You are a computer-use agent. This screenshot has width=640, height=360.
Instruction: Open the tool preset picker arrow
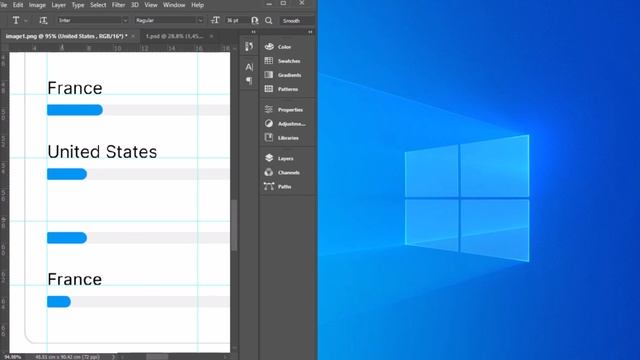click(x=26, y=20)
